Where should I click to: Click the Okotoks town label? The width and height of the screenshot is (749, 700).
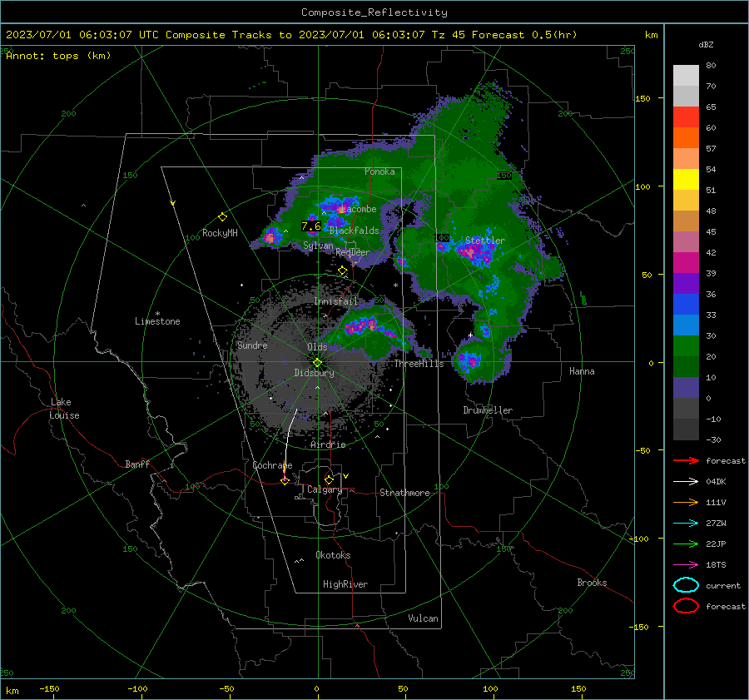[333, 555]
